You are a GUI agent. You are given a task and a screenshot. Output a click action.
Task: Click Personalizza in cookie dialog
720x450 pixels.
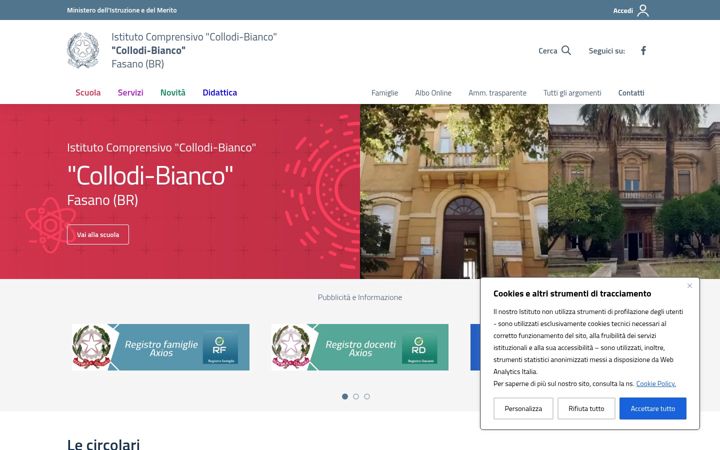tap(523, 408)
